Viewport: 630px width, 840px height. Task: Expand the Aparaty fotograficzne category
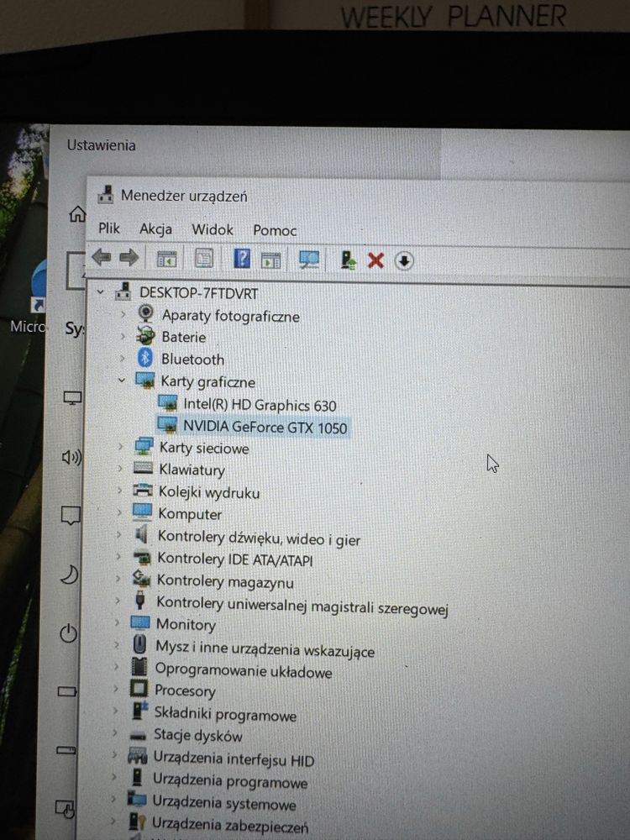[123, 314]
